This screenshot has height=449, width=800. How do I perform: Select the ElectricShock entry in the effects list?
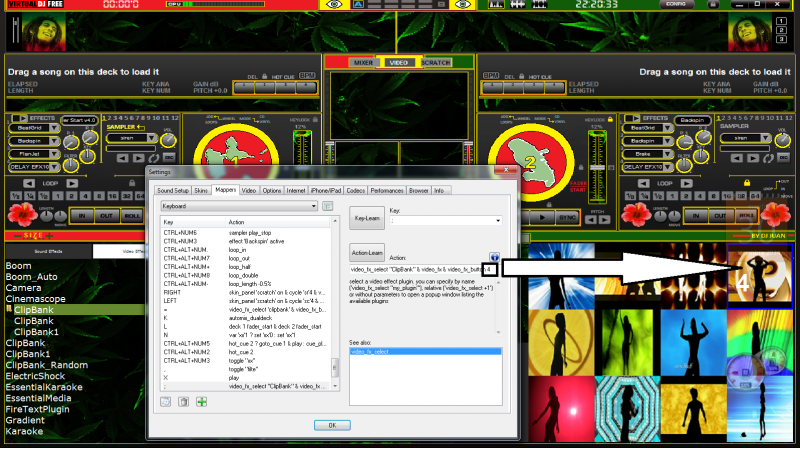coord(35,375)
